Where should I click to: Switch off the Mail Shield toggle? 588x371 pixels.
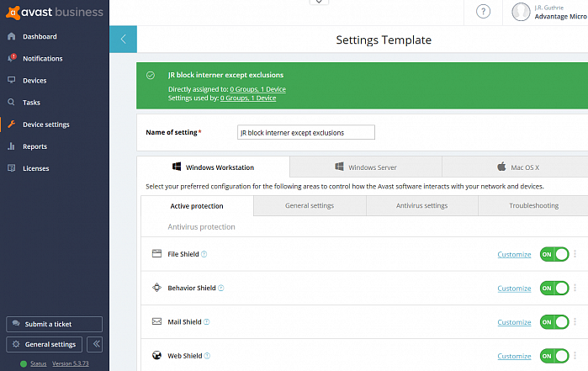pos(554,321)
